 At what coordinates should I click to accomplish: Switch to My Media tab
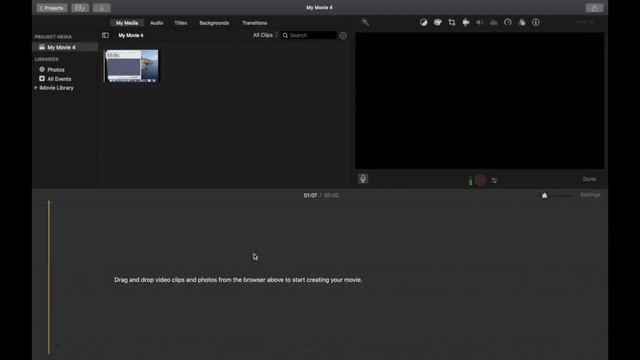pyautogui.click(x=127, y=23)
